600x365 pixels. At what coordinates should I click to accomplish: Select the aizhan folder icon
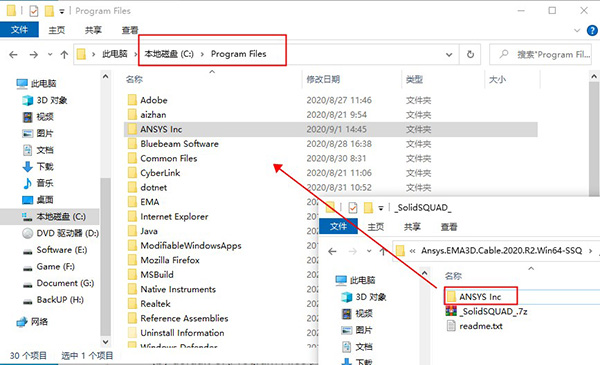(x=132, y=114)
